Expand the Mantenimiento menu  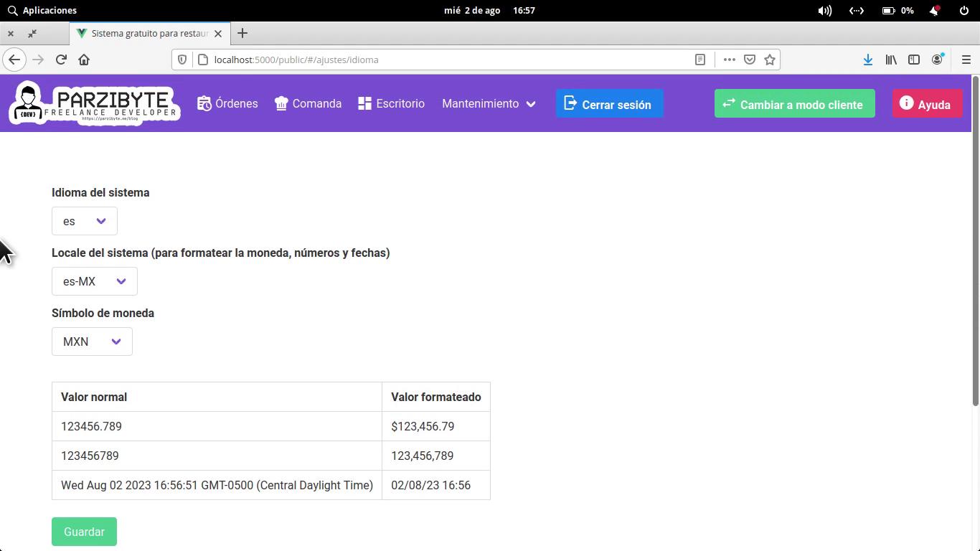point(489,104)
